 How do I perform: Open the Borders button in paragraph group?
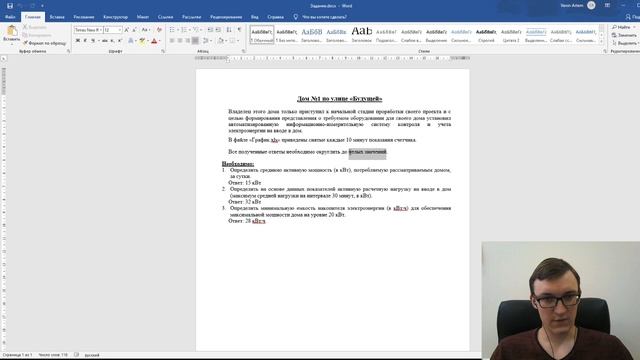coord(232,40)
